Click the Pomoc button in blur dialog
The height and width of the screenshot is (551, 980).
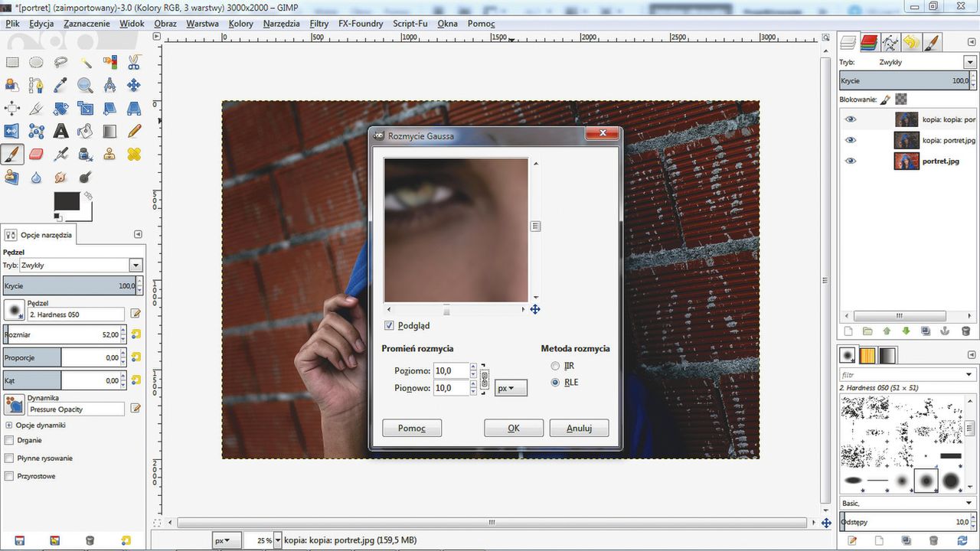click(x=412, y=428)
